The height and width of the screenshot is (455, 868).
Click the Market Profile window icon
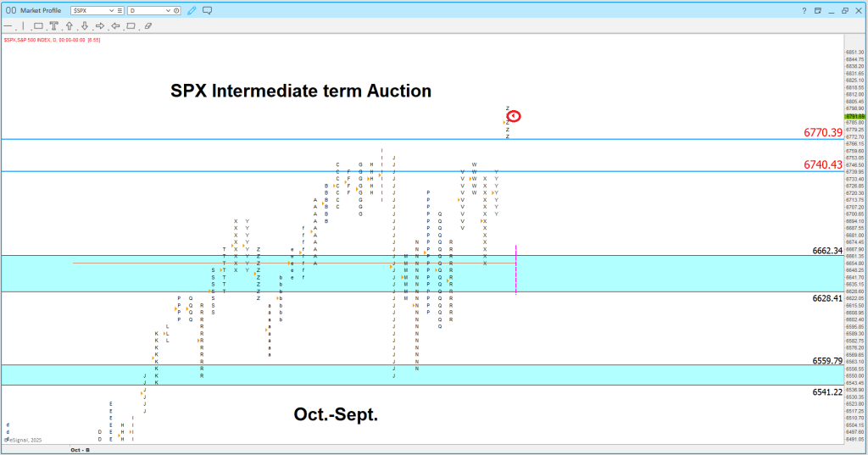10,10
